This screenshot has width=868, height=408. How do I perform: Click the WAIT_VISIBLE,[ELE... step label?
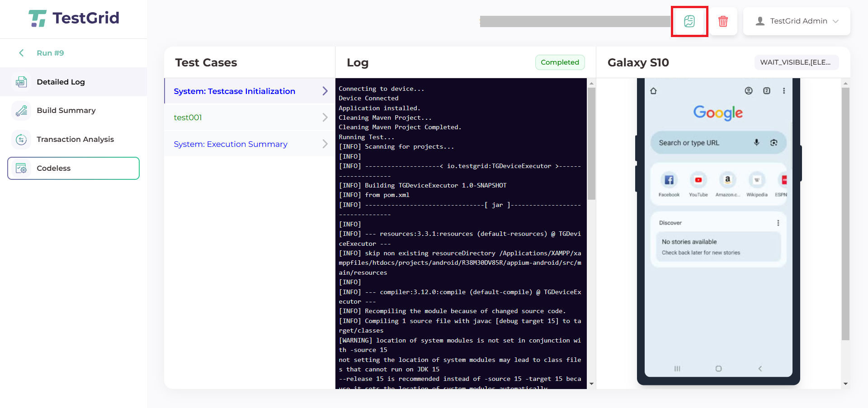point(796,62)
